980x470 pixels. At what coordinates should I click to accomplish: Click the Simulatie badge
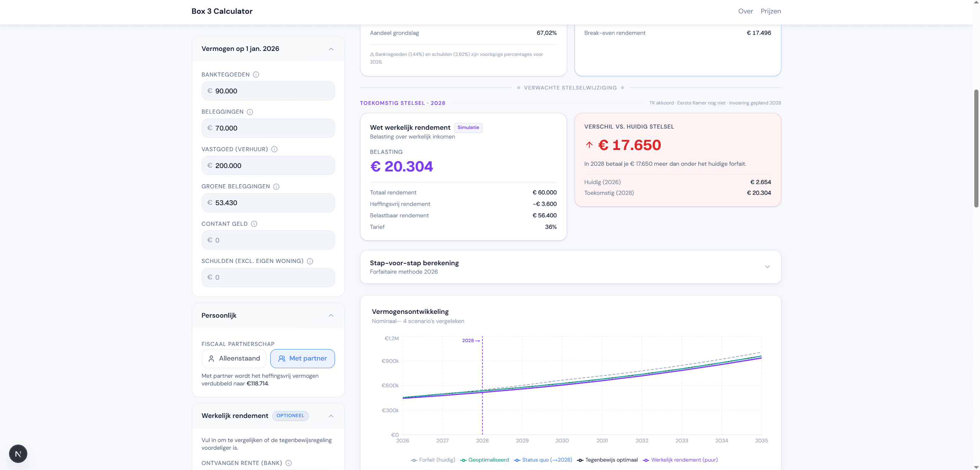click(468, 127)
